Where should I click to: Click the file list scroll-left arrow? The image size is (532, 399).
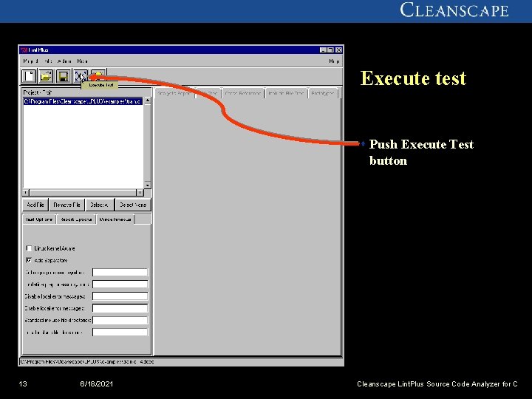point(26,192)
